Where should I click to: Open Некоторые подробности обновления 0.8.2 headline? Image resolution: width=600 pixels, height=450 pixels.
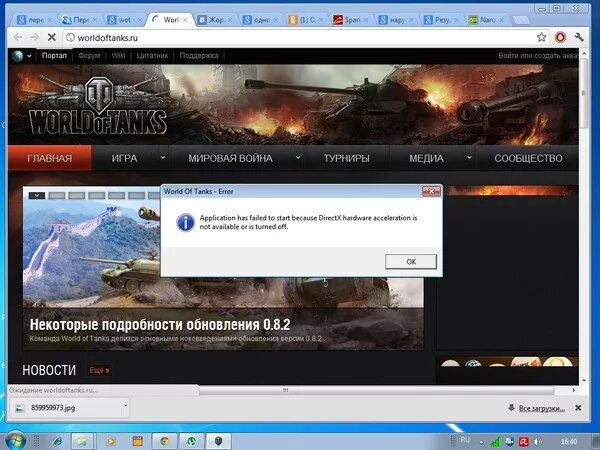click(x=160, y=324)
